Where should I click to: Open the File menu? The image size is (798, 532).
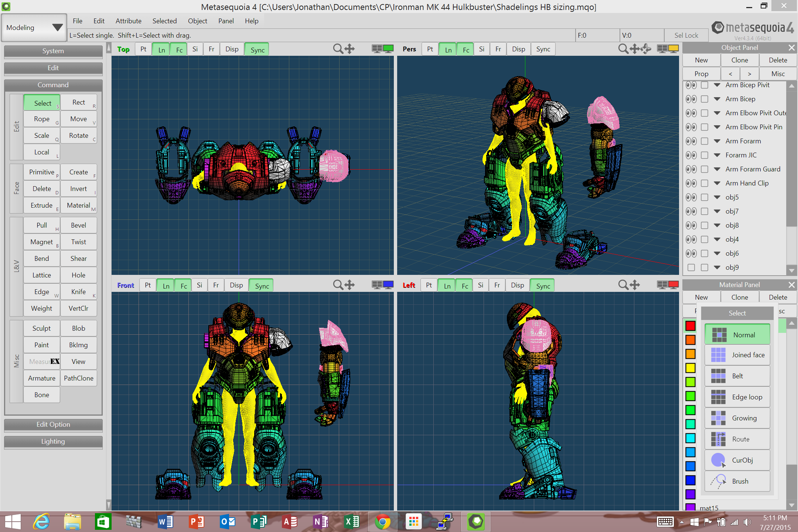[x=78, y=21]
